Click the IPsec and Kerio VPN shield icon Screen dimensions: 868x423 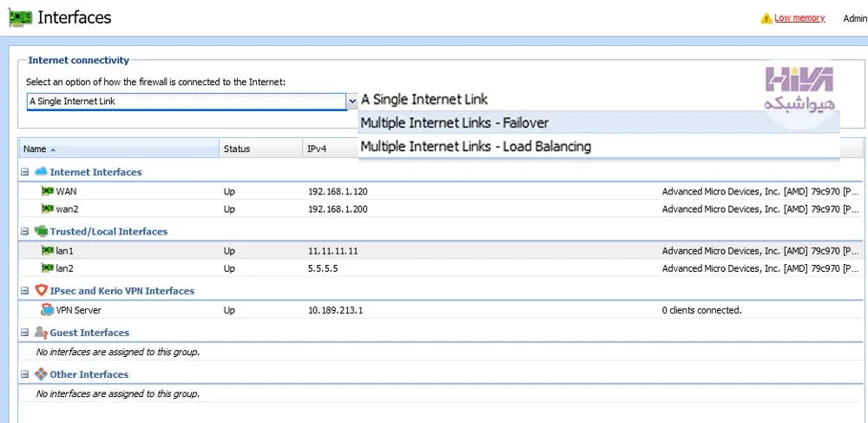[41, 290]
